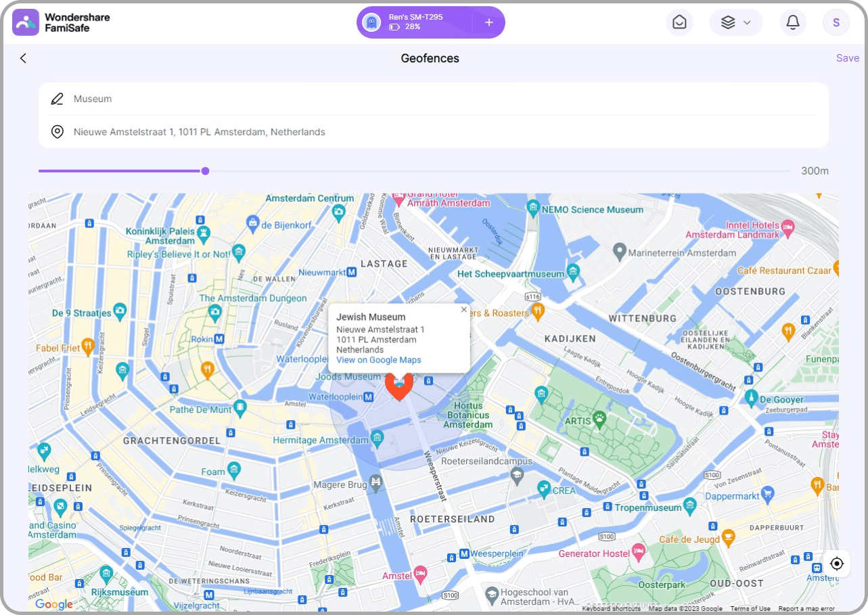Expand the layers dropdown in header
Viewport: 868px width, 615px height.
736,22
